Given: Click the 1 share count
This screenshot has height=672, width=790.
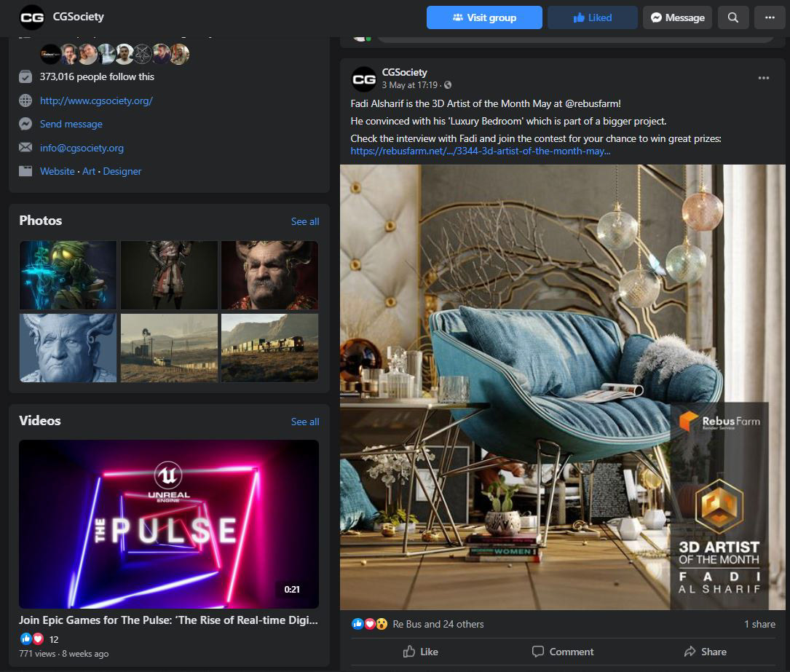Looking at the screenshot, I should (759, 624).
